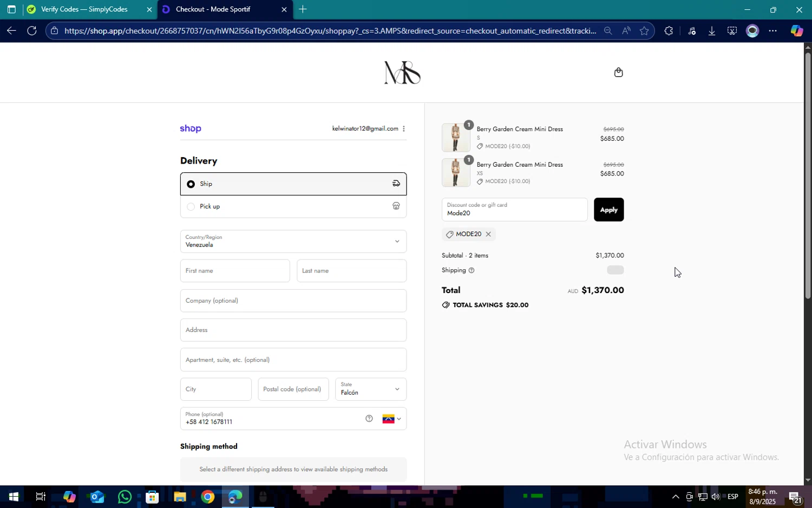Screen dimensions: 812x508
Task: Click the Apartment, suite field
Action: coord(293,360)
